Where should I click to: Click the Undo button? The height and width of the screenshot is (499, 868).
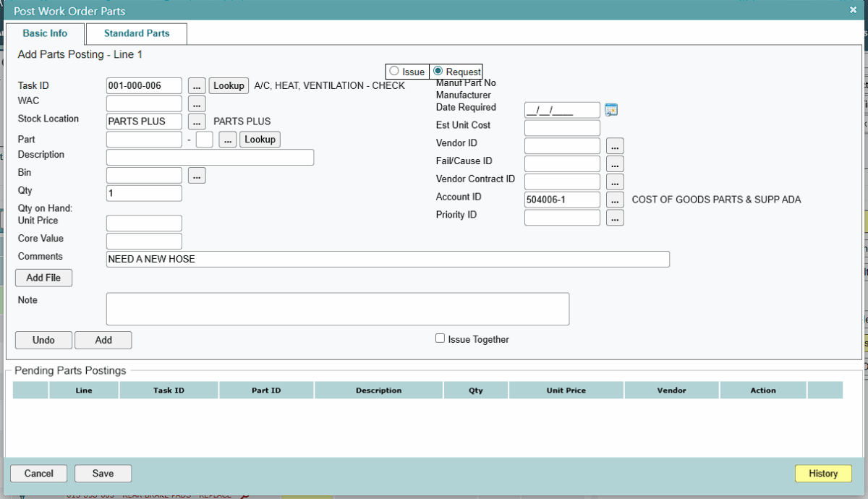coord(44,340)
